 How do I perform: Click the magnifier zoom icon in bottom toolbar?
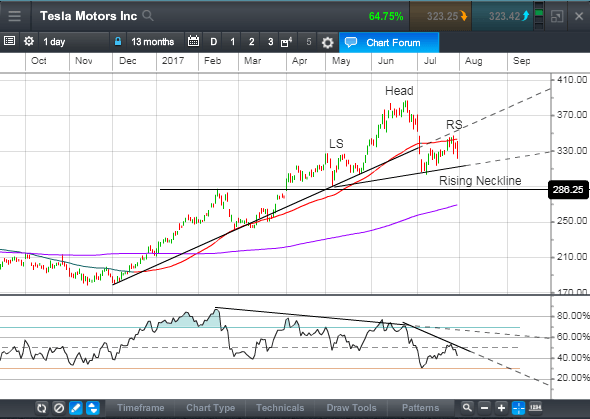point(467,408)
